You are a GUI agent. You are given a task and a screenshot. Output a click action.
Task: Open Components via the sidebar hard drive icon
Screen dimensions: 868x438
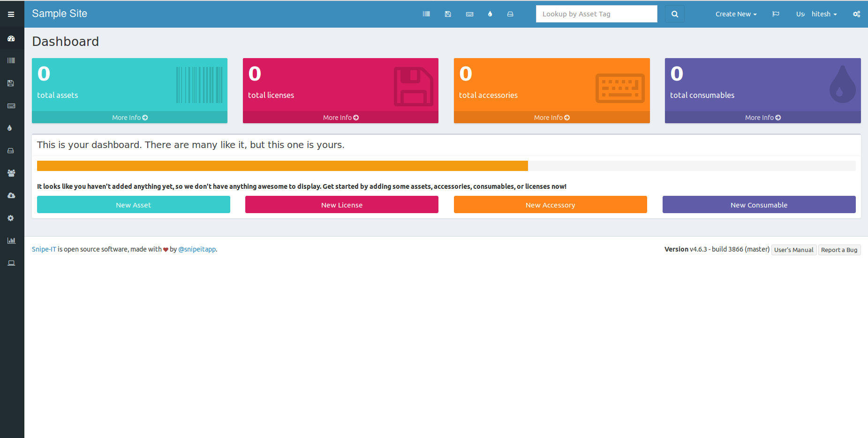pos(11,151)
